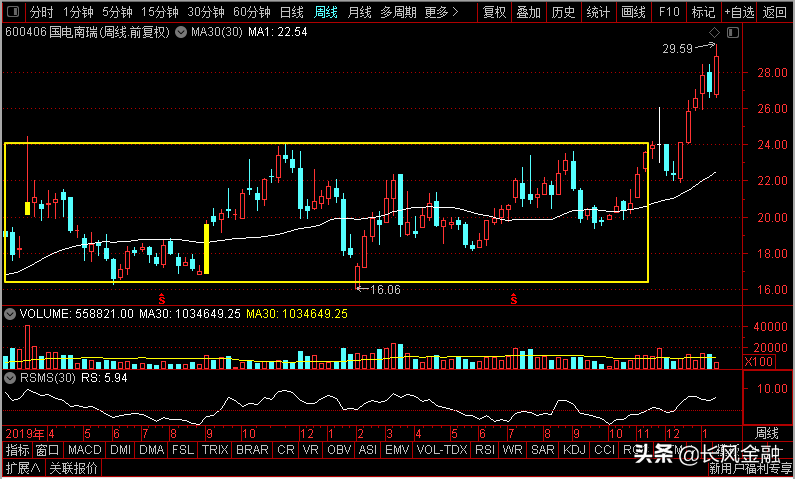The height and width of the screenshot is (479, 795).
Task: Select the FSL indicator
Action: 183,450
